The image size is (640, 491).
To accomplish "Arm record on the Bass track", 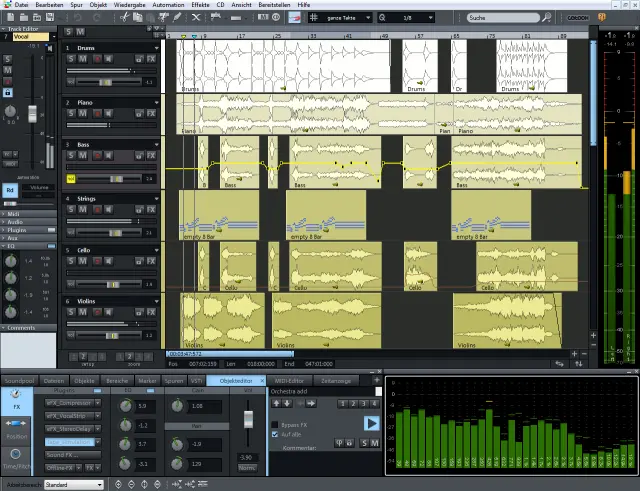I will pos(96,156).
